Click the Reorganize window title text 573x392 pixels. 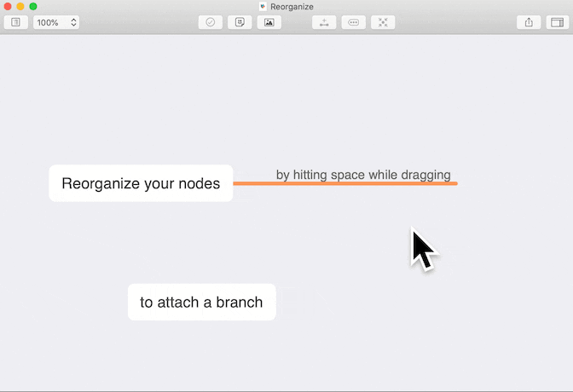pos(292,7)
